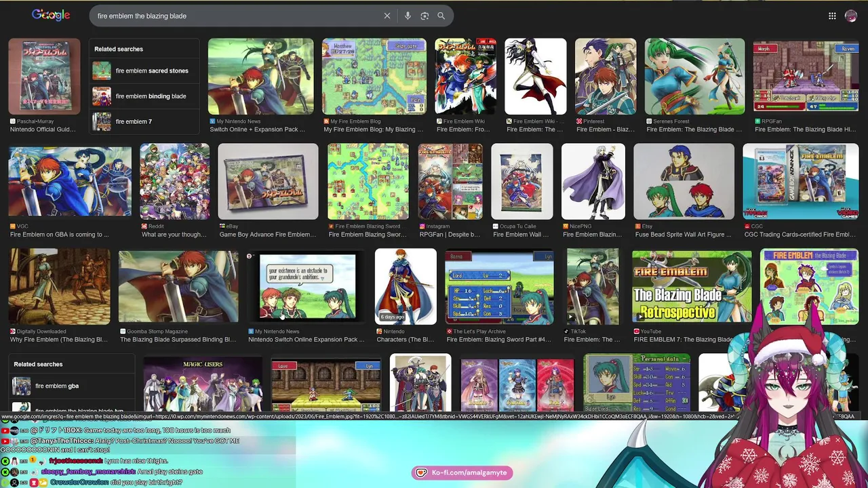Open Serenes Forest Blazing Blade Lyn artwork

[694, 76]
